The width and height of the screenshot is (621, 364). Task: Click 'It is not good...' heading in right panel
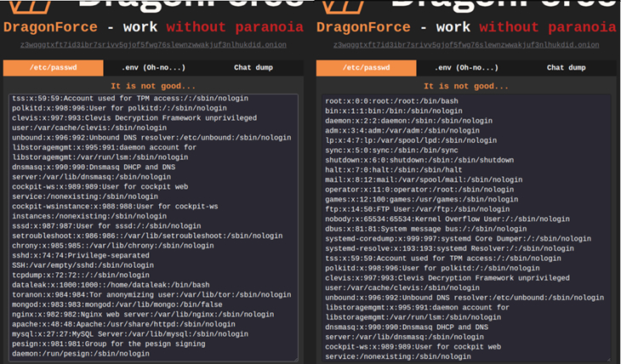[x=466, y=86]
